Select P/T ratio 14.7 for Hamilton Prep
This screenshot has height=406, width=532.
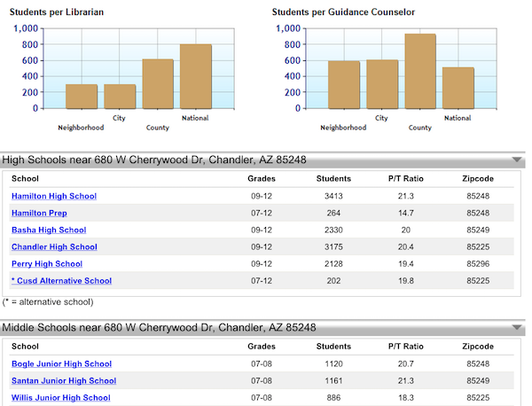coord(406,213)
